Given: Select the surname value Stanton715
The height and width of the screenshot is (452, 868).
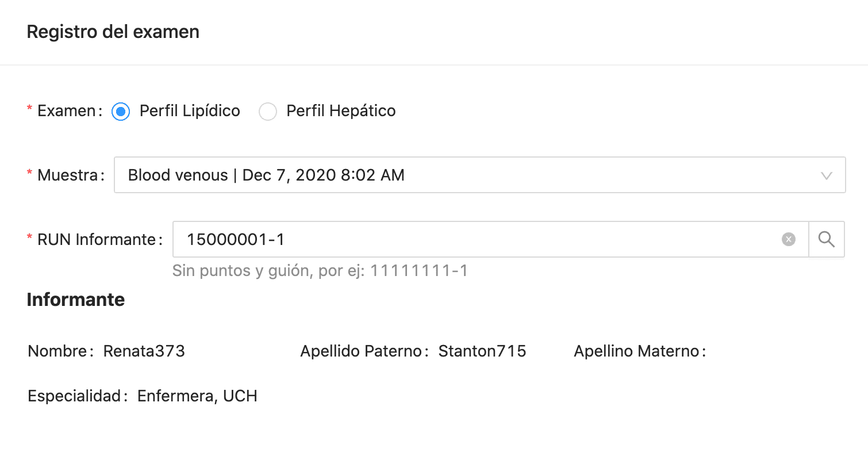Looking at the screenshot, I should tap(482, 351).
